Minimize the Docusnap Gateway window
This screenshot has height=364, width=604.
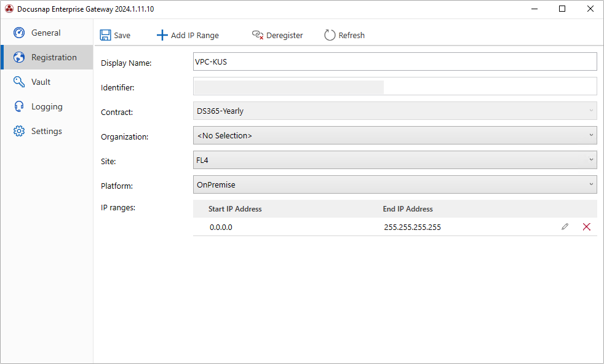pyautogui.click(x=534, y=9)
